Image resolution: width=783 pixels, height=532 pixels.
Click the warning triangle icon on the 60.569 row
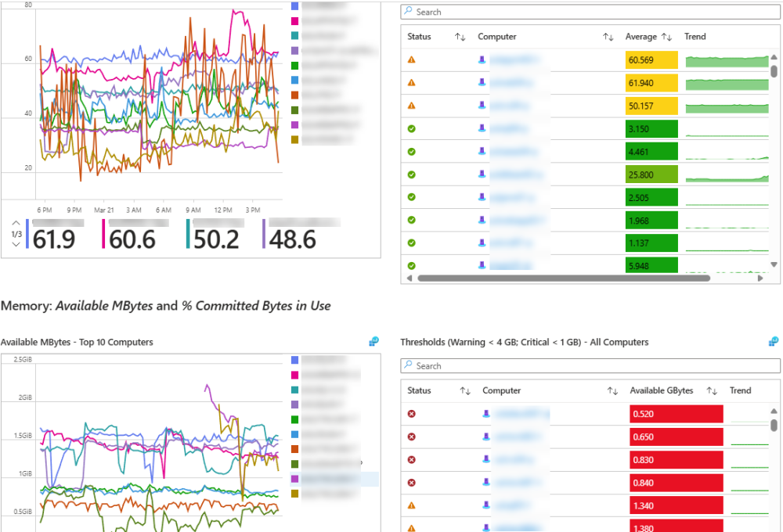point(411,59)
